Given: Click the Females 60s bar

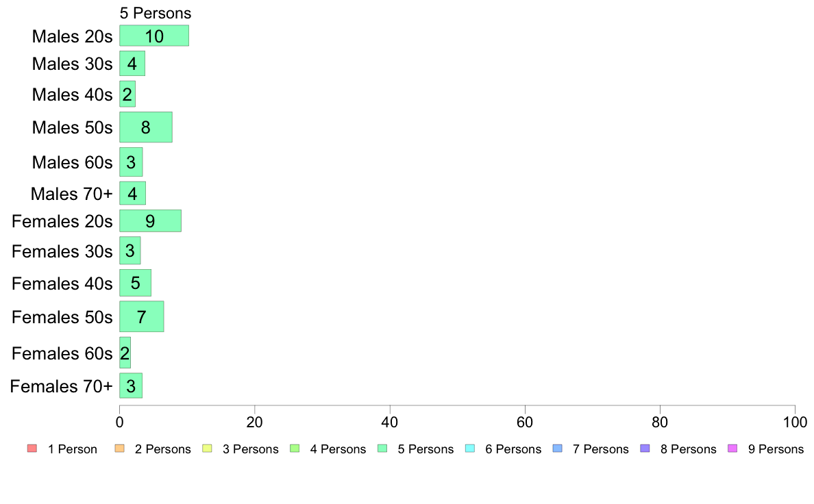Looking at the screenshot, I should coord(125,353).
